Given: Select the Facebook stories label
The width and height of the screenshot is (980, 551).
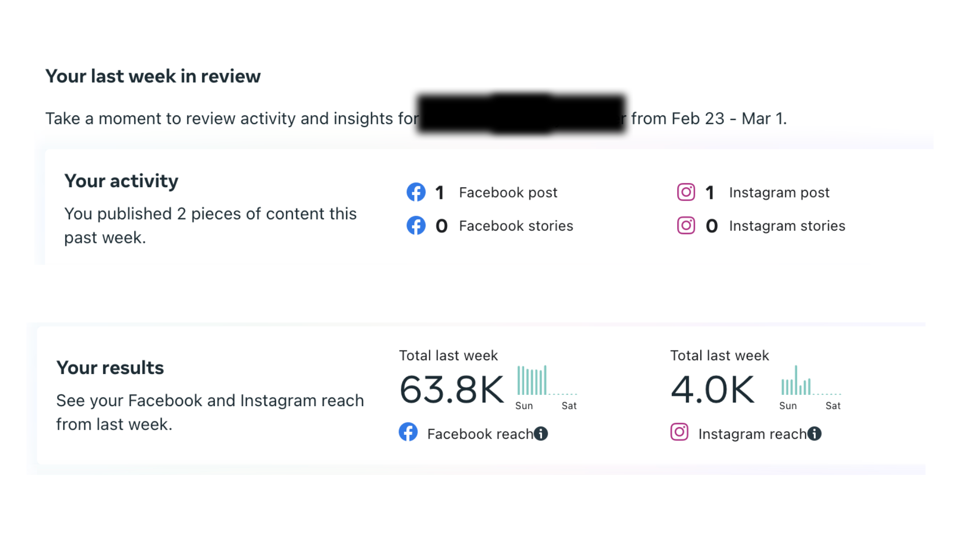Looking at the screenshot, I should coord(516,226).
